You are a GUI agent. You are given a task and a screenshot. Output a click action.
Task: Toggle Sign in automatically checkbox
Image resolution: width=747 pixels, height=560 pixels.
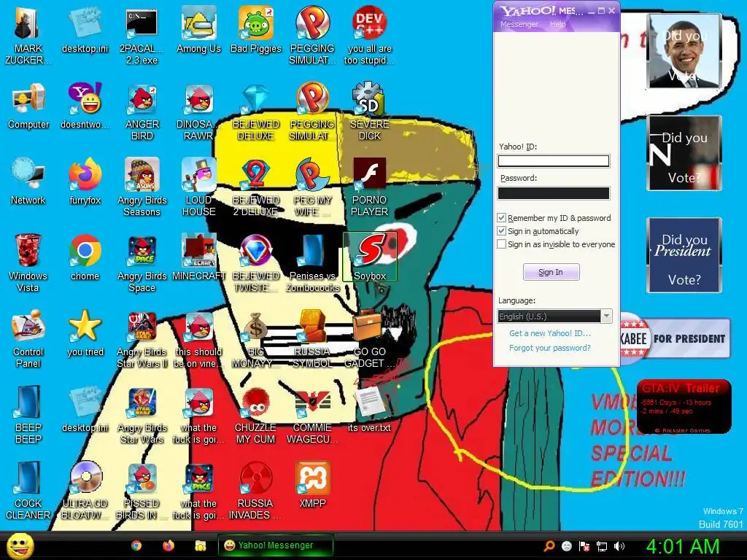click(x=501, y=231)
